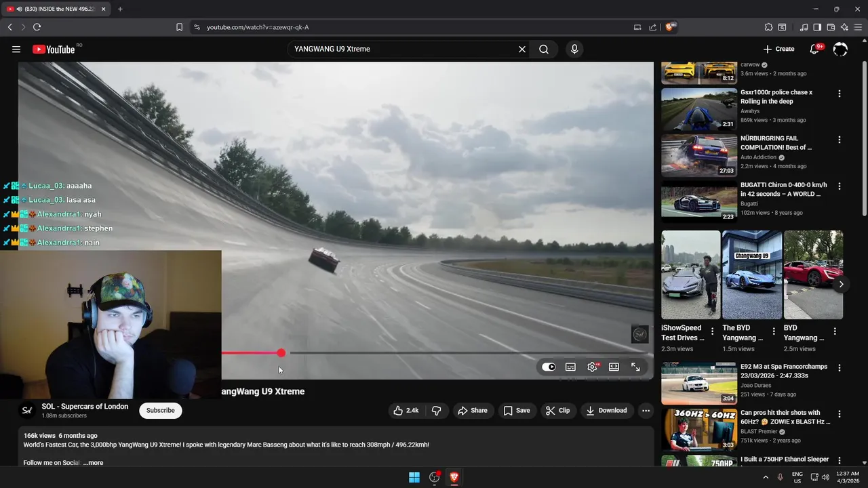Like the video with 2.4k likes

(406, 410)
